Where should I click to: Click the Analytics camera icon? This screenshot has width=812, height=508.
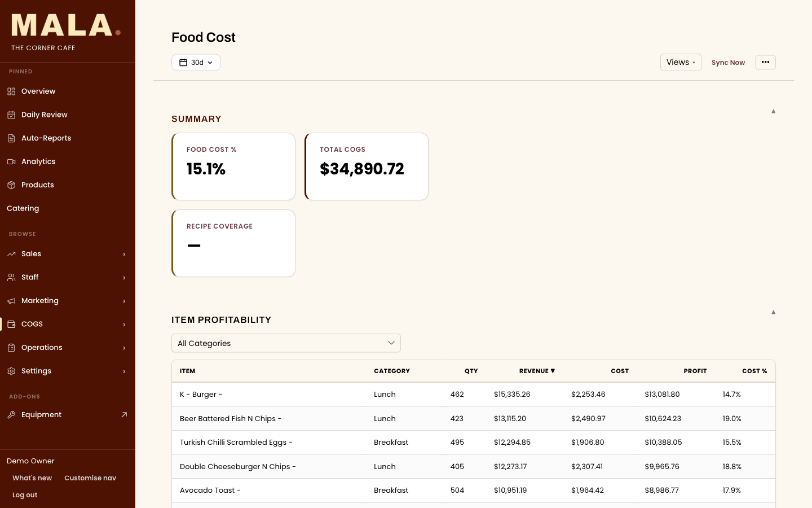11,161
